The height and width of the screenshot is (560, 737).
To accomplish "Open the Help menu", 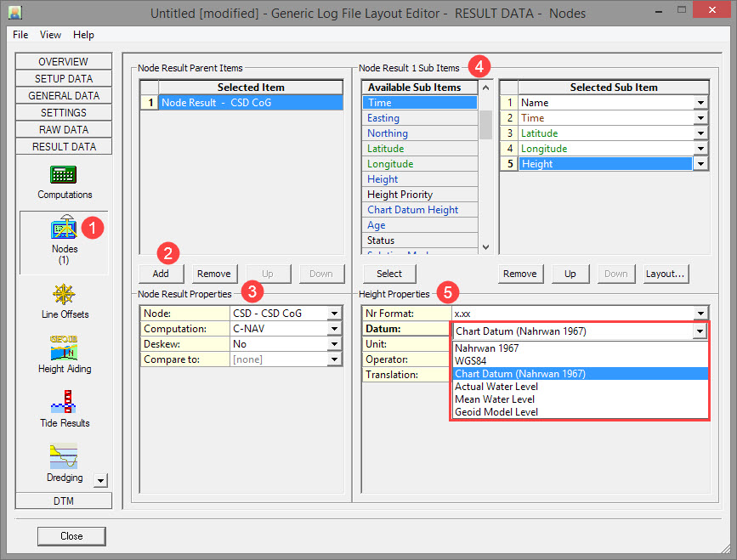I will 83,35.
